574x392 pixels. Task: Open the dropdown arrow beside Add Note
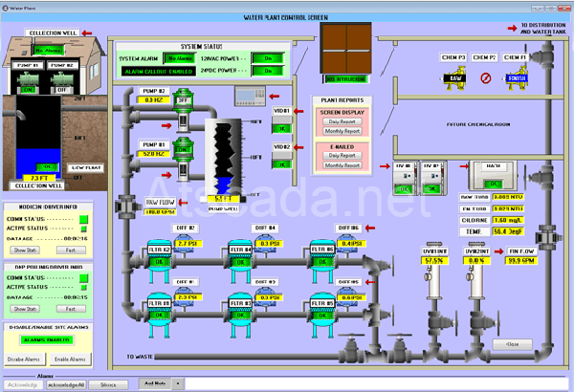point(178,382)
